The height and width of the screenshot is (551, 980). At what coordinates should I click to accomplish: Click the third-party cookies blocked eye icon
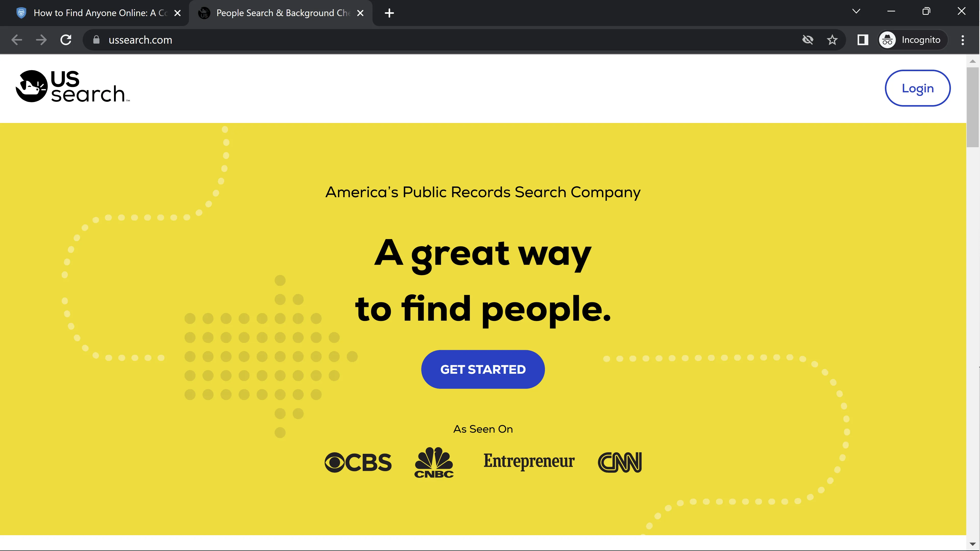coord(807,40)
